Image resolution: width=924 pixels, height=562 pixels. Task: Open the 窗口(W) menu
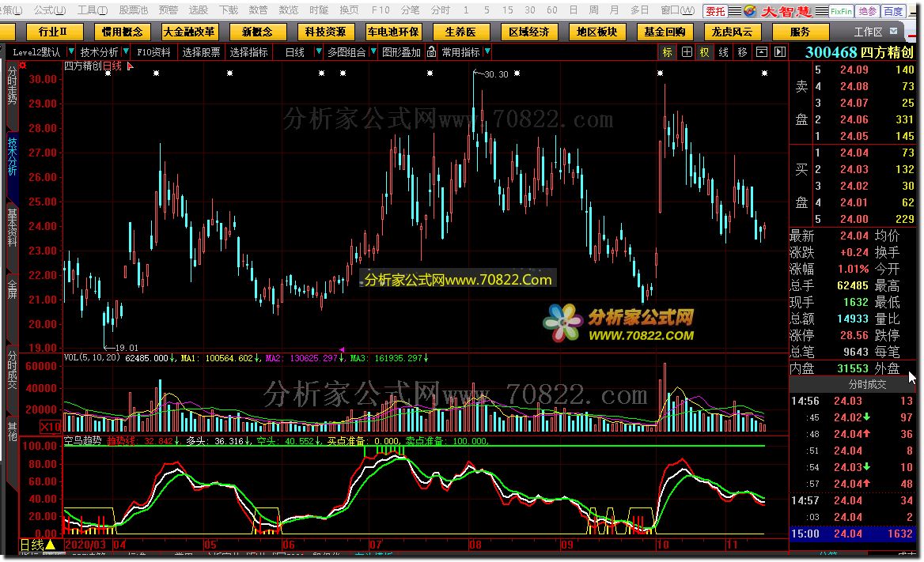pyautogui.click(x=677, y=10)
